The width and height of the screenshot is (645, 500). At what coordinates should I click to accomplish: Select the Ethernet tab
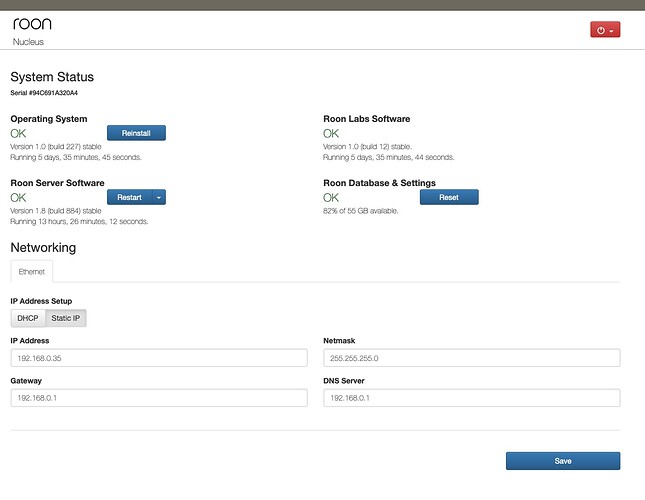(32, 272)
